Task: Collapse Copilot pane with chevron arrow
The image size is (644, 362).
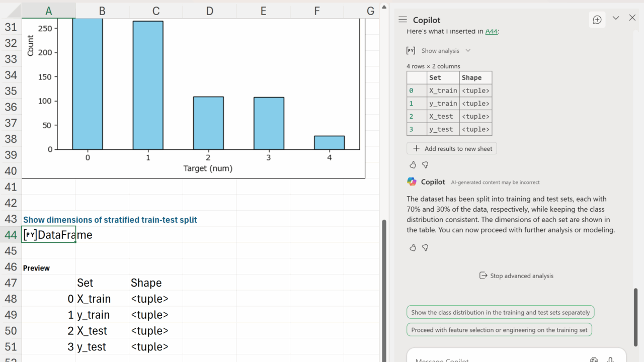Action: pyautogui.click(x=616, y=18)
